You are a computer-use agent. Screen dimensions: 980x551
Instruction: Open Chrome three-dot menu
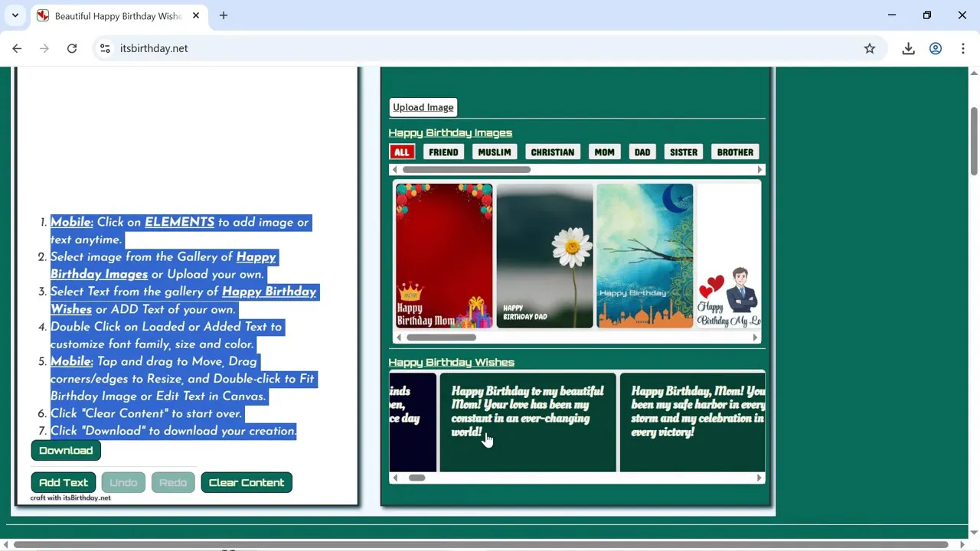click(x=963, y=48)
